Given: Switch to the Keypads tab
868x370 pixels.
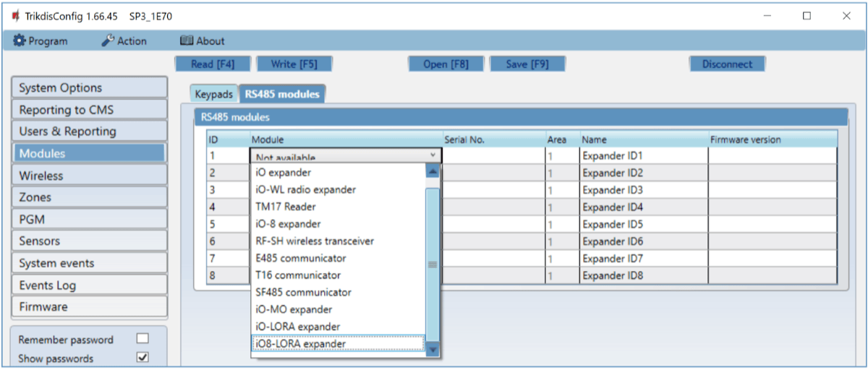Looking at the screenshot, I should [214, 94].
